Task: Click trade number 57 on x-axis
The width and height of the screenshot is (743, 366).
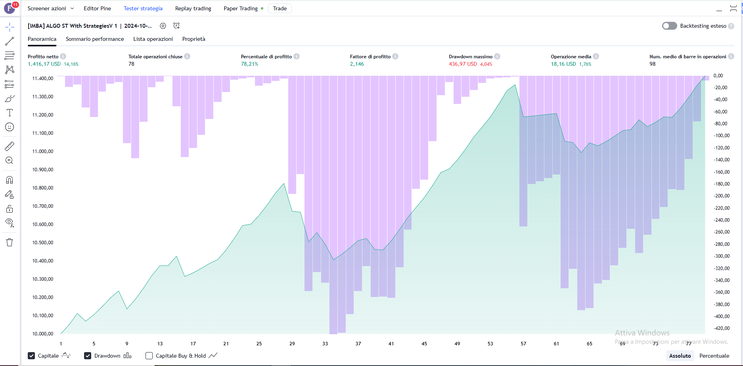Action: [524, 343]
